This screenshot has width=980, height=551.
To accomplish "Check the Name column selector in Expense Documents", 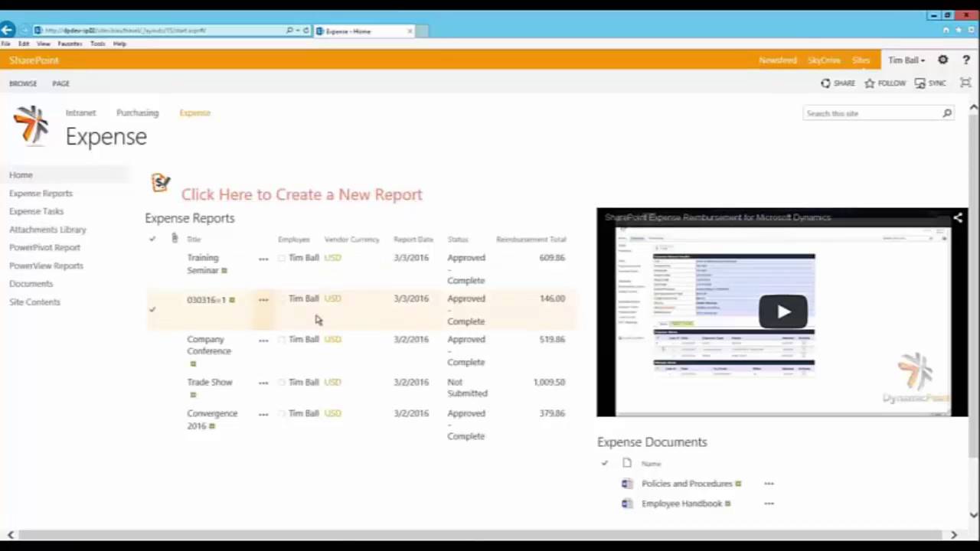I will 604,463.
